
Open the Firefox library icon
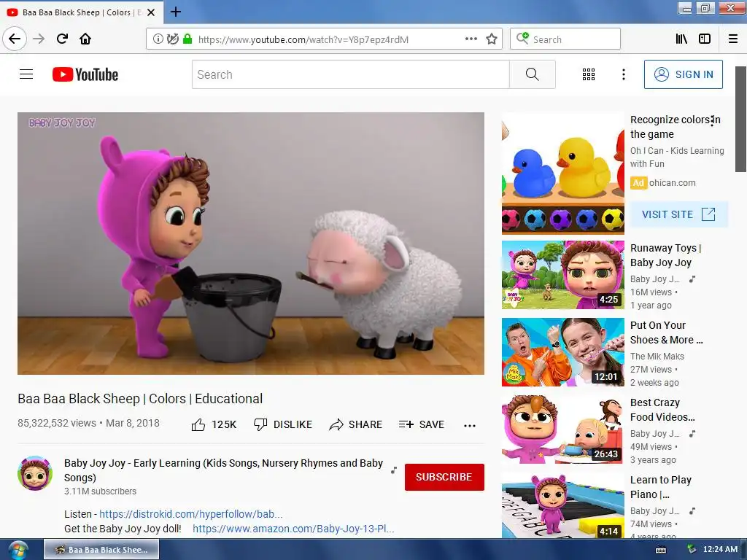point(682,39)
